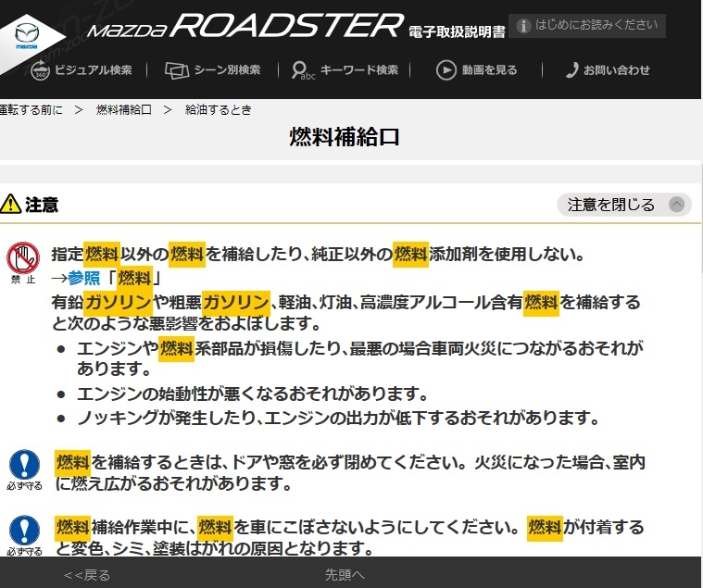This screenshot has width=703, height=588.
Task: Click highlighted 燃料 inside 「」 brackets
Action: pyautogui.click(x=135, y=279)
